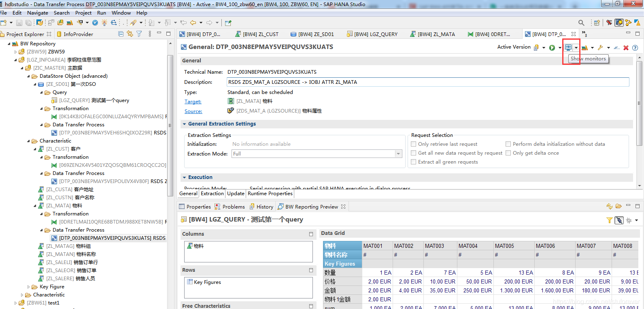Screen dimensions: 644x309
Task: Click the Source link
Action: 193,111
